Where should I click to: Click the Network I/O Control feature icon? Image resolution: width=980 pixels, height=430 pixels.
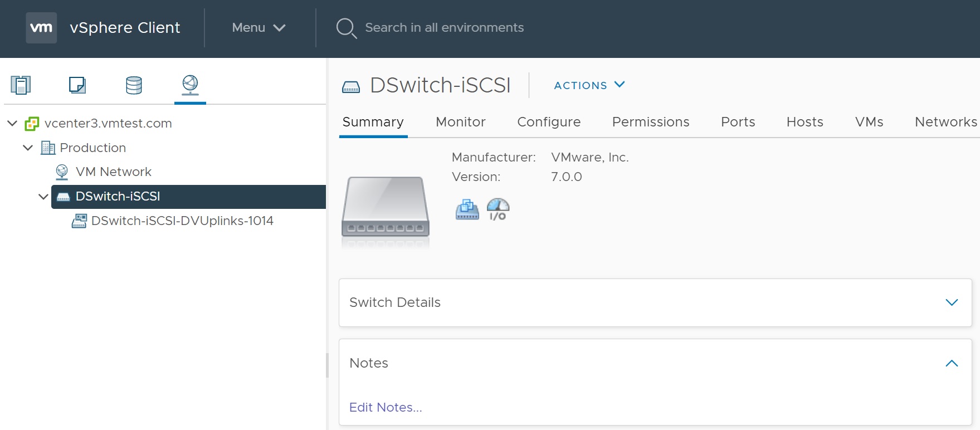tap(498, 209)
